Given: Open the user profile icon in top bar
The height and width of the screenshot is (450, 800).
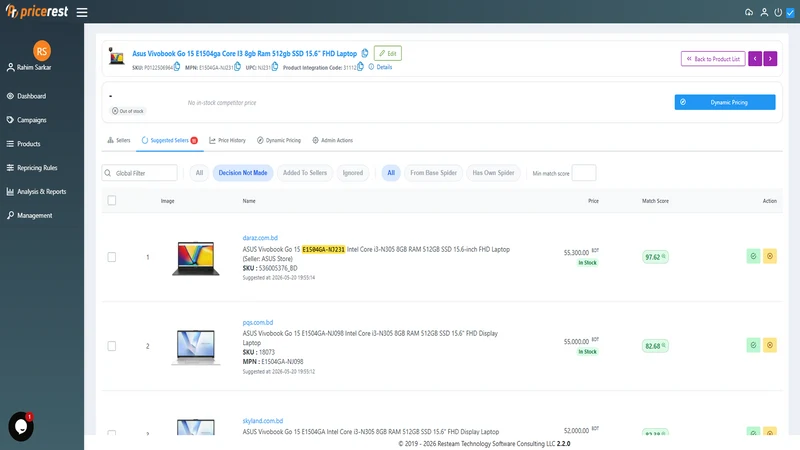Looking at the screenshot, I should tap(764, 12).
